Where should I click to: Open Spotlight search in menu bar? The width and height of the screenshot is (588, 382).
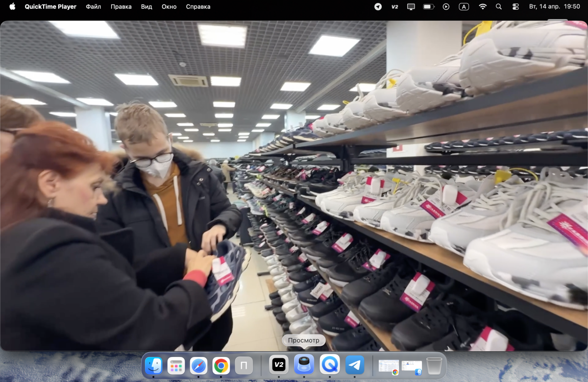point(499,7)
